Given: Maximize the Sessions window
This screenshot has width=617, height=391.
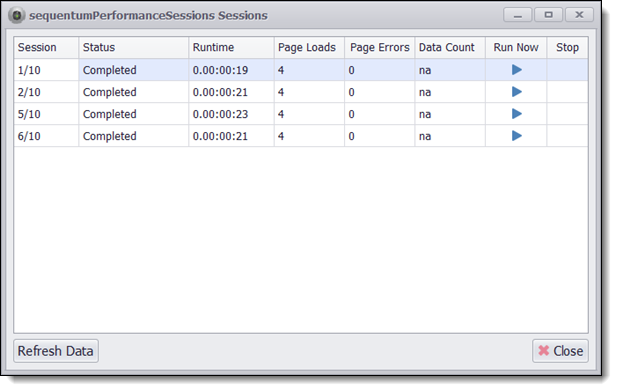Looking at the screenshot, I should pyautogui.click(x=549, y=15).
